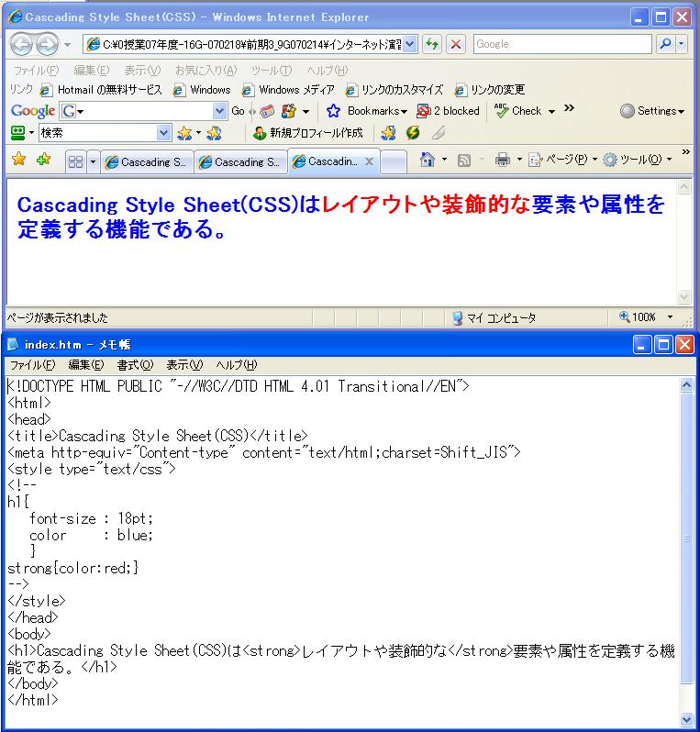Image resolution: width=700 pixels, height=732 pixels.
Task: Open the 検索 combo box dropdown
Action: tap(163, 133)
